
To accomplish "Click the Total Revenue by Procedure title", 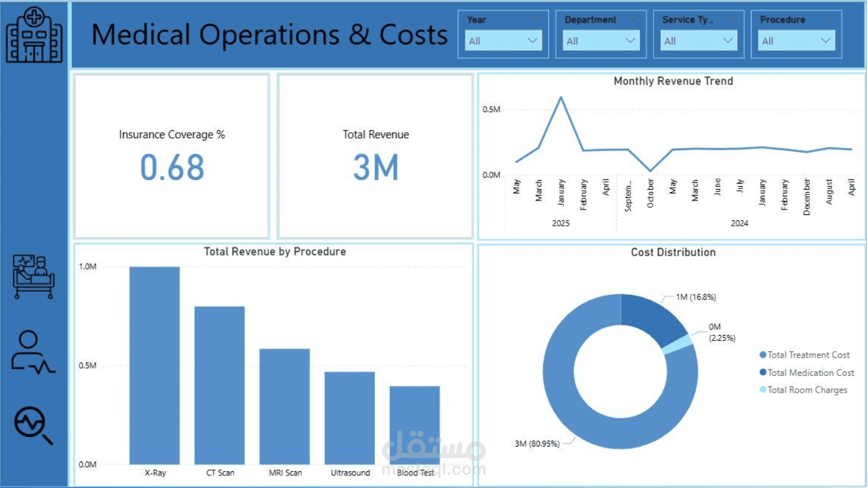I will [x=275, y=252].
